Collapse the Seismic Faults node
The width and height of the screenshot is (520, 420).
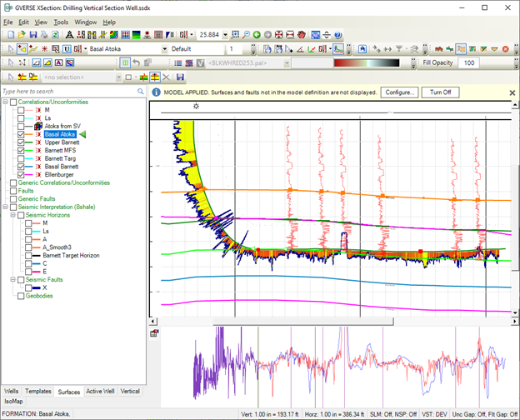tap(13, 280)
